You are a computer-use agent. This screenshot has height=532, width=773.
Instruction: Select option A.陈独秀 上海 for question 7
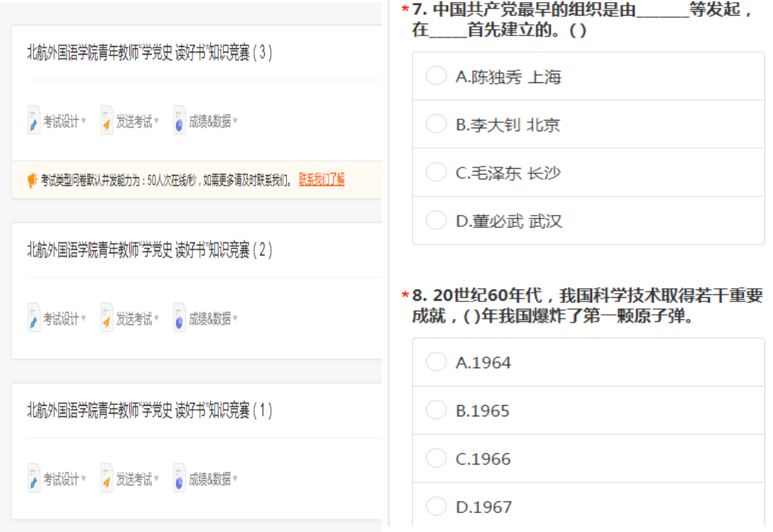coord(437,76)
